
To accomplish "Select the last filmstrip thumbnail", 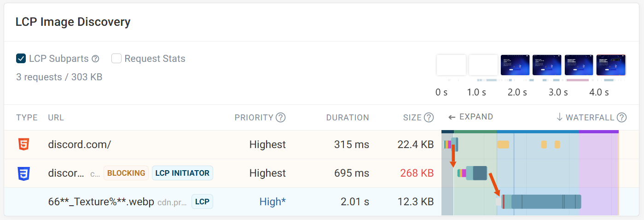I will (x=611, y=65).
